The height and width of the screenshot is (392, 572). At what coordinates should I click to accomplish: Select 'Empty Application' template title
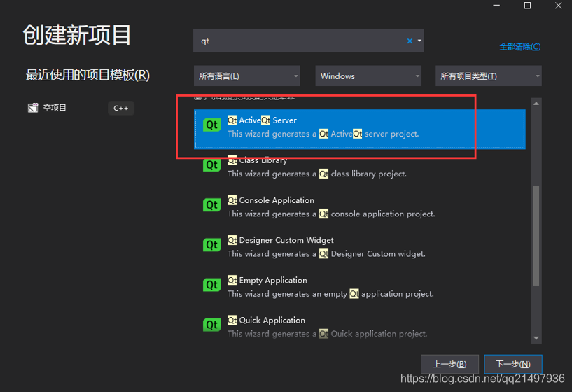(x=273, y=281)
